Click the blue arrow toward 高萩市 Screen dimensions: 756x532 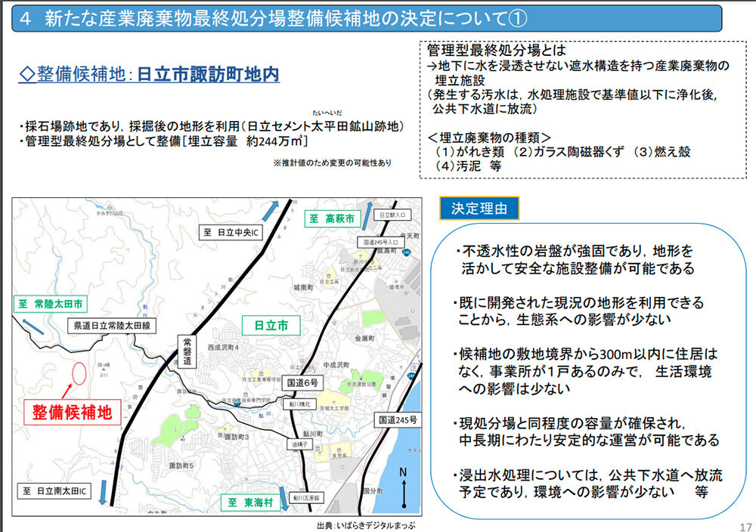click(x=367, y=215)
